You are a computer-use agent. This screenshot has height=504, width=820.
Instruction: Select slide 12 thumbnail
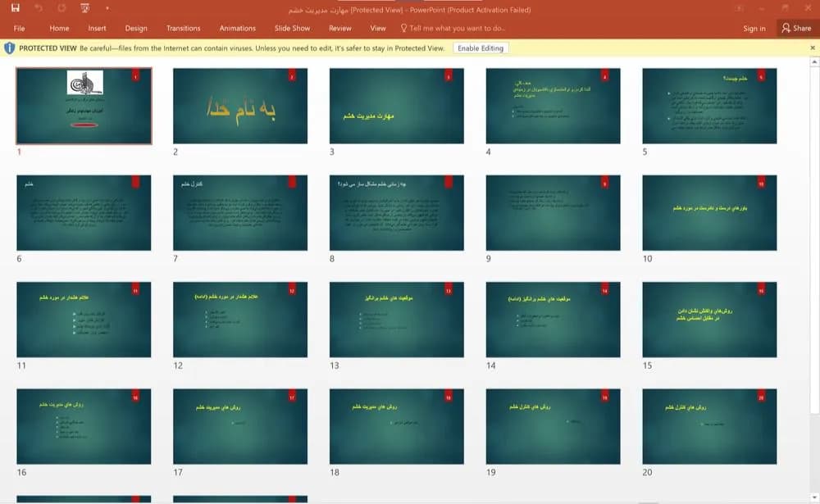click(240, 320)
